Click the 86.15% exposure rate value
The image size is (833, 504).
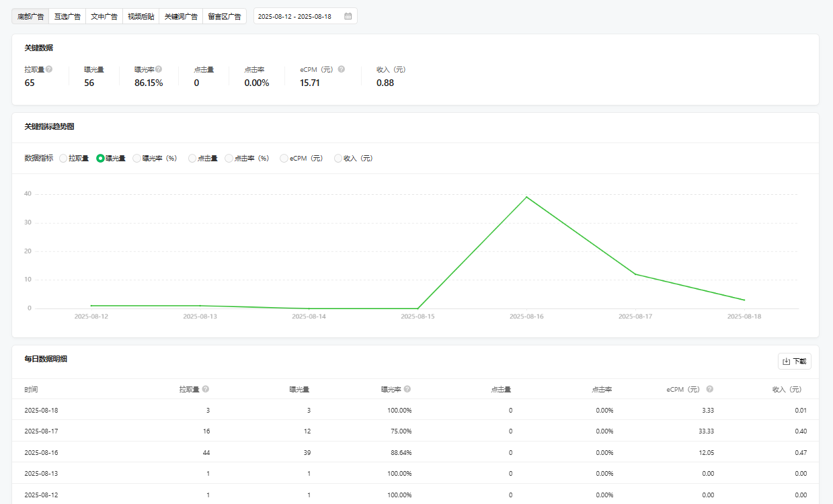(149, 83)
